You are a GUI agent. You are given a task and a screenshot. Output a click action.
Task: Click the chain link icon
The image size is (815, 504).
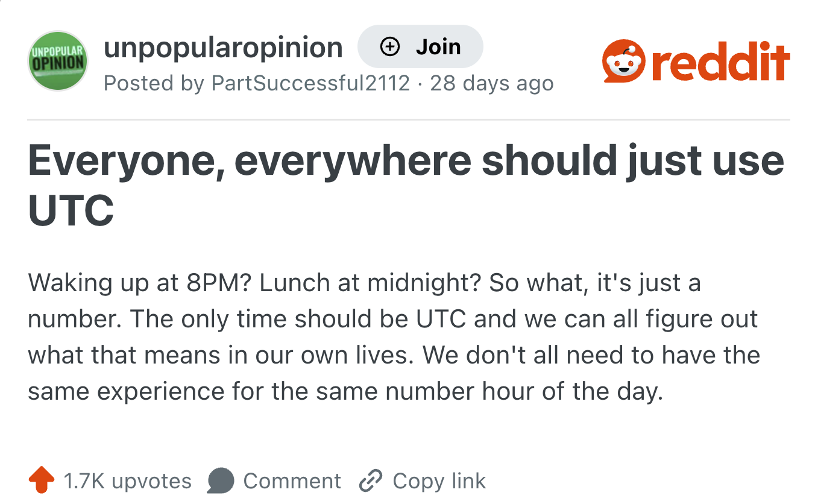(371, 481)
